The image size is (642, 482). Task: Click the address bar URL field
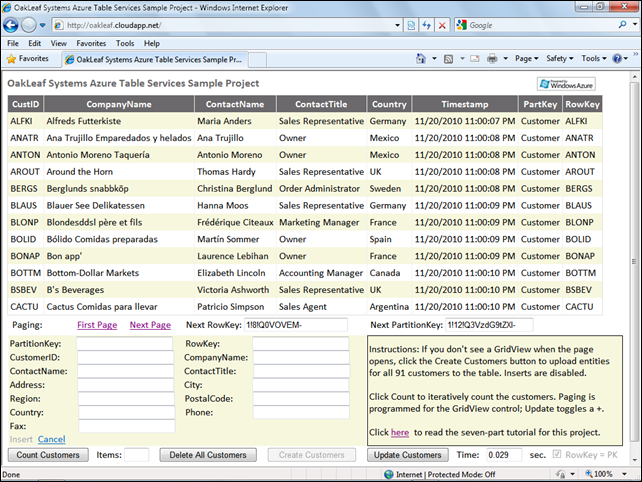[x=223, y=25]
